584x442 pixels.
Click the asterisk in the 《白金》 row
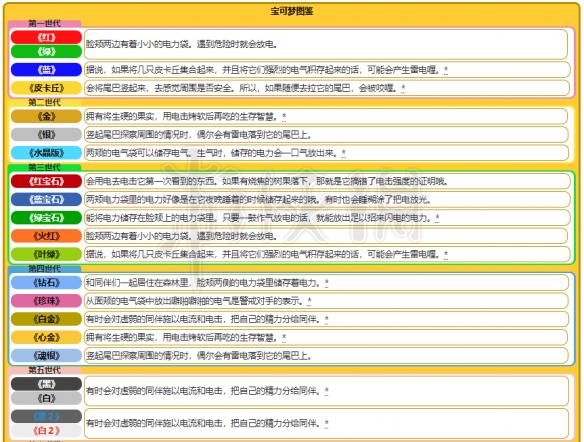(x=326, y=319)
